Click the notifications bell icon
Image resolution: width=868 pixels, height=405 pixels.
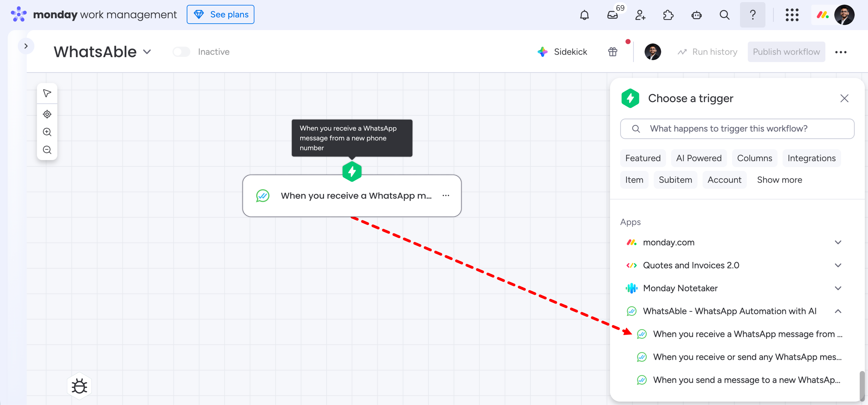584,15
